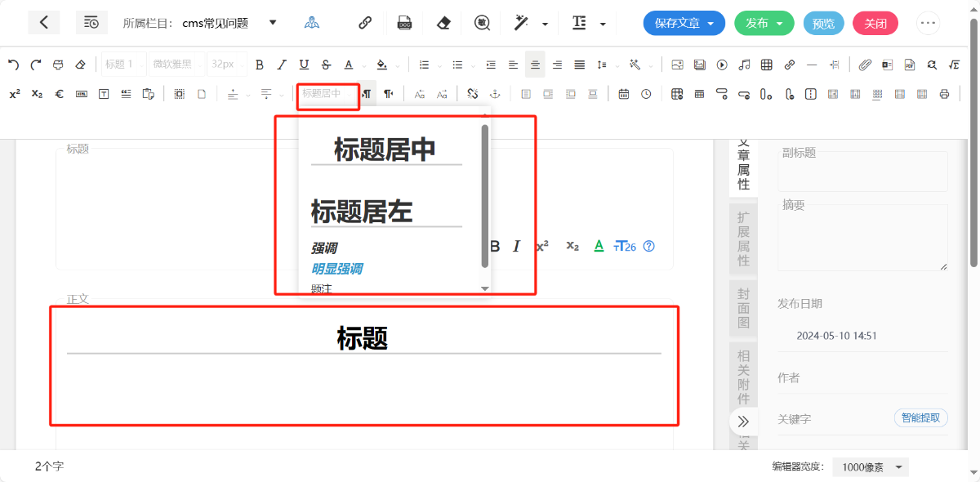
Task: Open the formula square-root sigma icon
Action: point(954,65)
